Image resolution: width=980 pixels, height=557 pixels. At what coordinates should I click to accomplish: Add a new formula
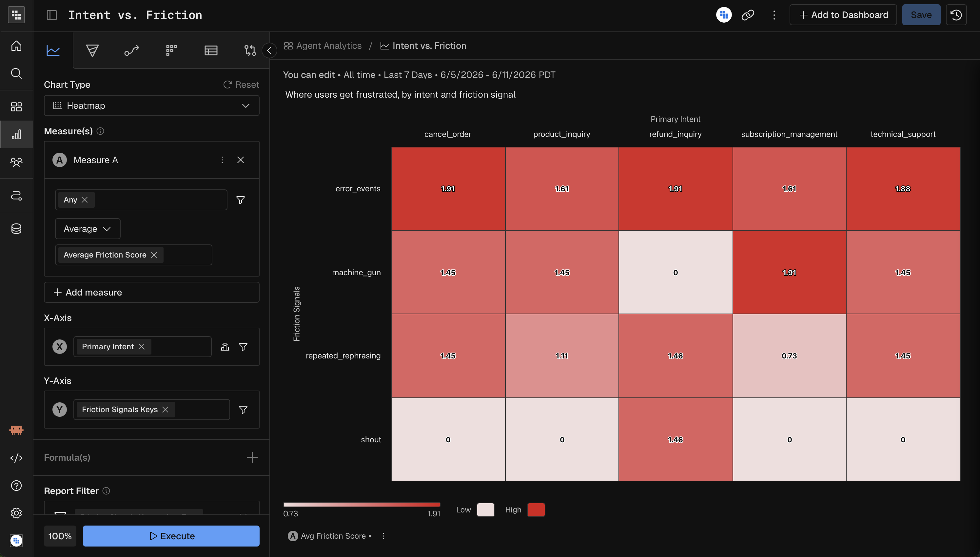(252, 457)
